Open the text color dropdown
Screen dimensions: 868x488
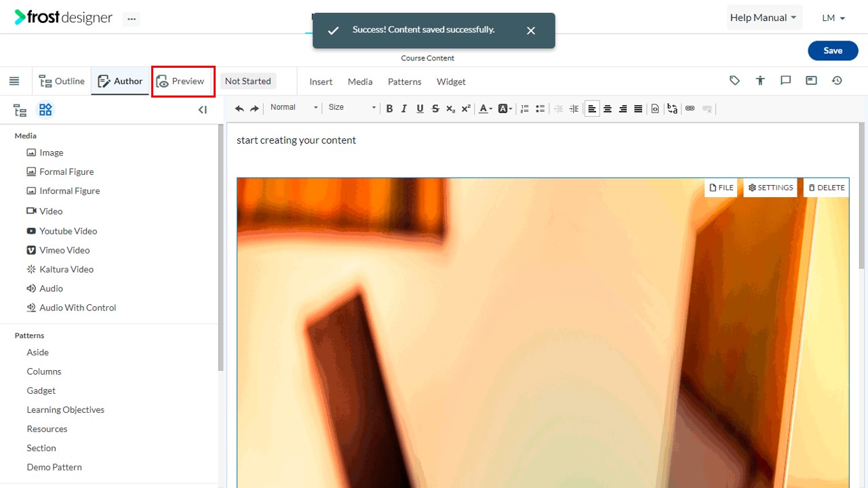tap(486, 108)
